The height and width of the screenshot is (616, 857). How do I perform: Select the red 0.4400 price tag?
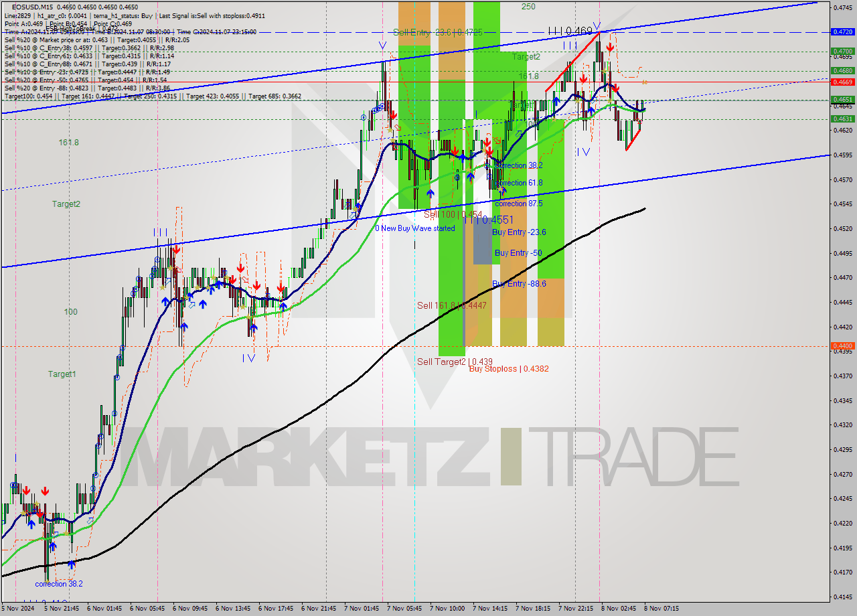click(842, 345)
